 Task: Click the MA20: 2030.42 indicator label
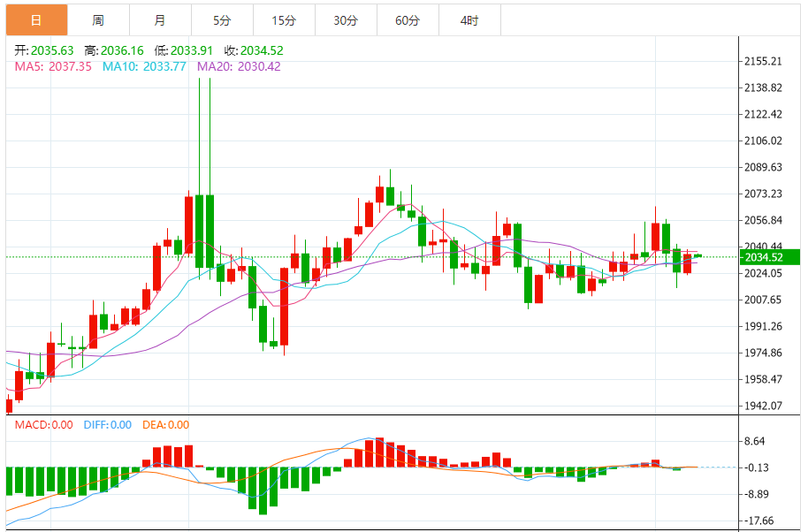(x=239, y=66)
